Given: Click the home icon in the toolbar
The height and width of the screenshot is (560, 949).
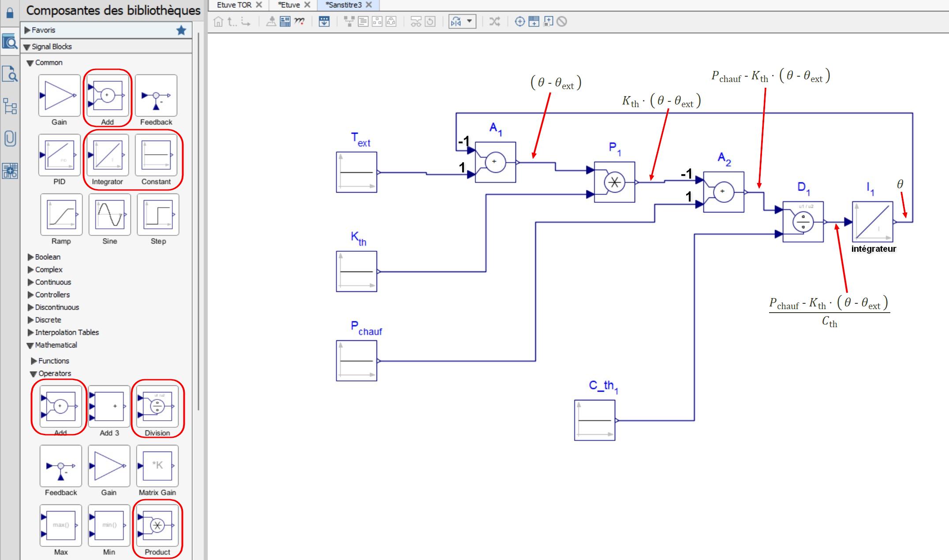Looking at the screenshot, I should (218, 22).
